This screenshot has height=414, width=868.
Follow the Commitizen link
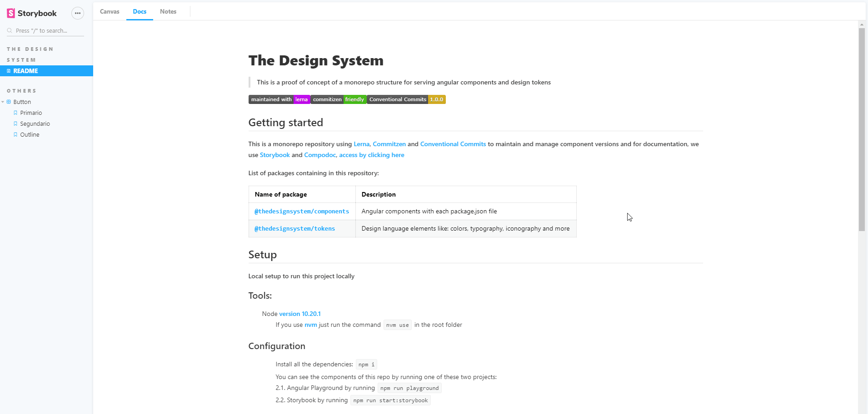pyautogui.click(x=389, y=144)
